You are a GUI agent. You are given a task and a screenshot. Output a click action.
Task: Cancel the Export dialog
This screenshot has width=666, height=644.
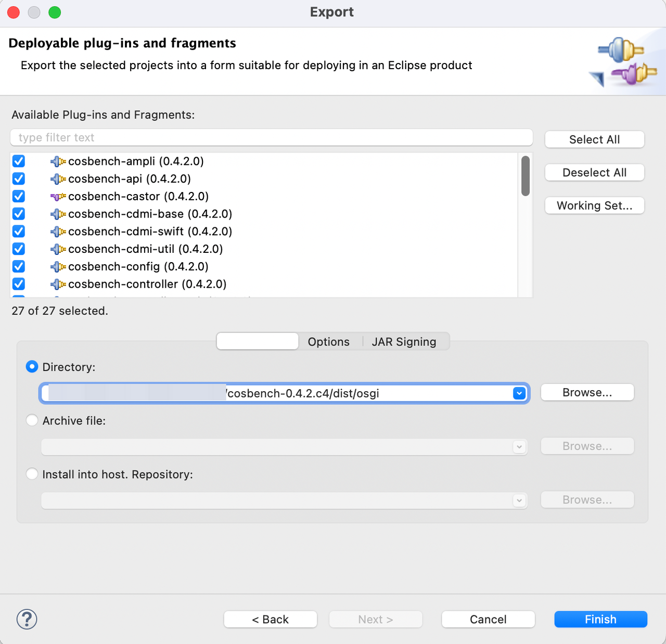(x=488, y=620)
